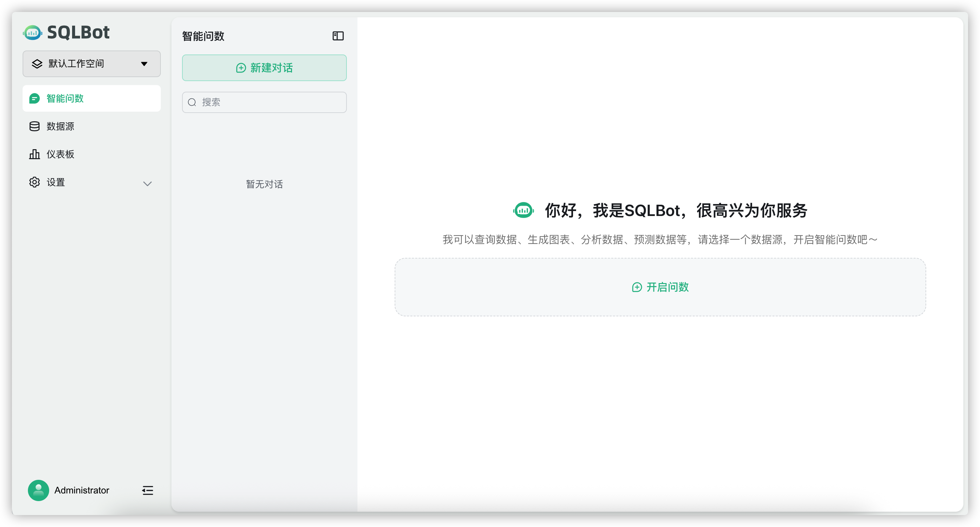
Task: Click the robot avatar next to greeting message
Action: pyautogui.click(x=524, y=210)
